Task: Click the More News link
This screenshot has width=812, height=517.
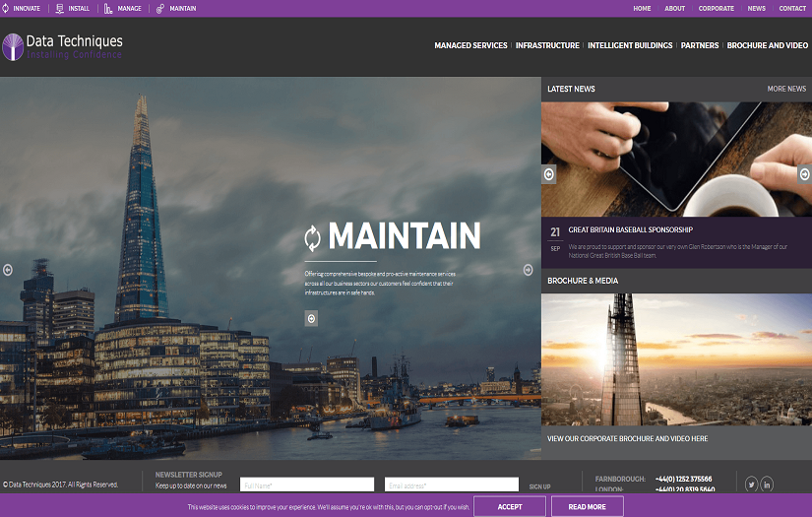Action: (x=786, y=89)
